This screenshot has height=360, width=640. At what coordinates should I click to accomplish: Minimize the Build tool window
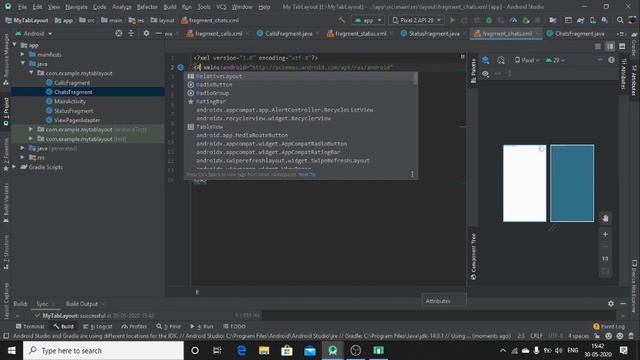tap(623, 304)
